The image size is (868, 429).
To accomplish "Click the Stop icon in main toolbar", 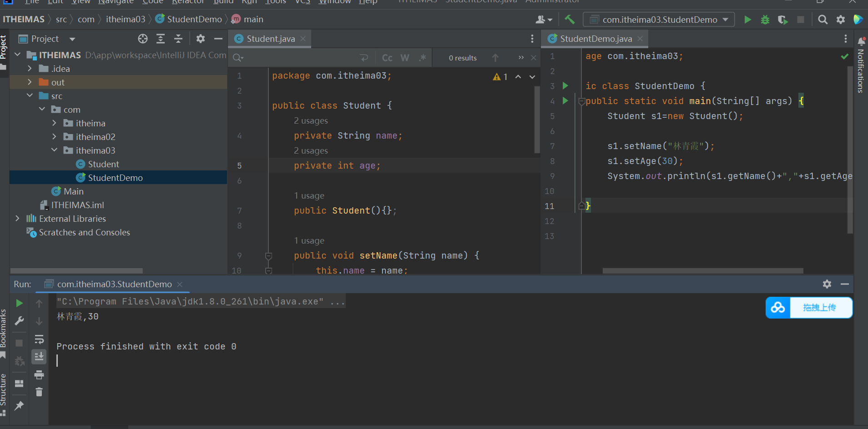I will tap(801, 20).
